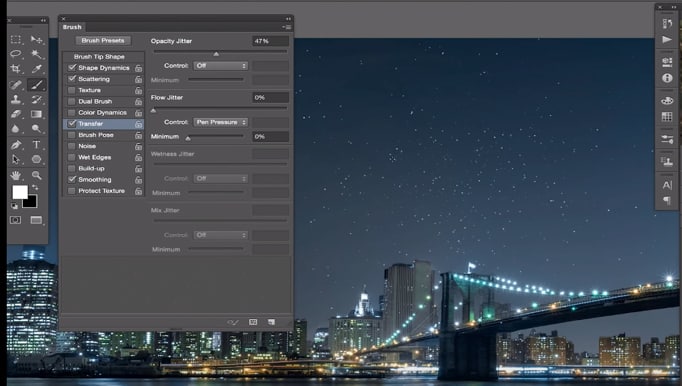Open the Adjustments sliders panel icon

point(667,139)
